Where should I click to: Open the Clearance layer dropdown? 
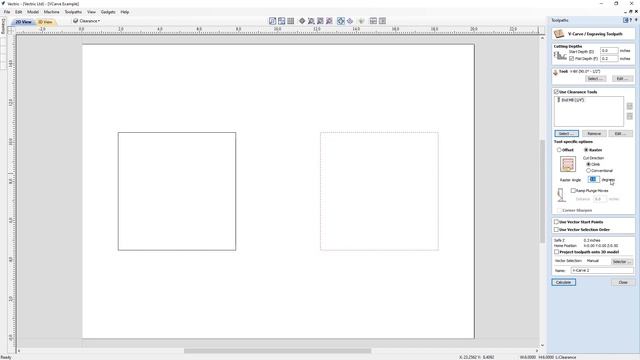[87, 21]
